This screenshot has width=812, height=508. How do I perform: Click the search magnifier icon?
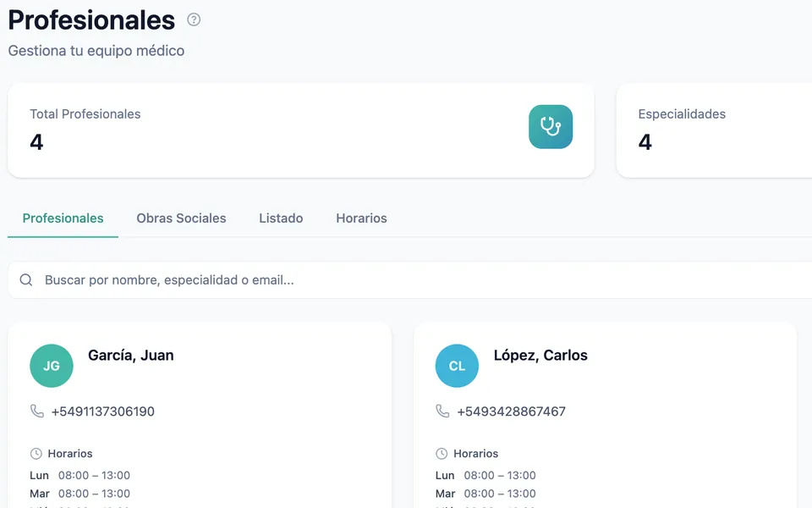click(26, 280)
